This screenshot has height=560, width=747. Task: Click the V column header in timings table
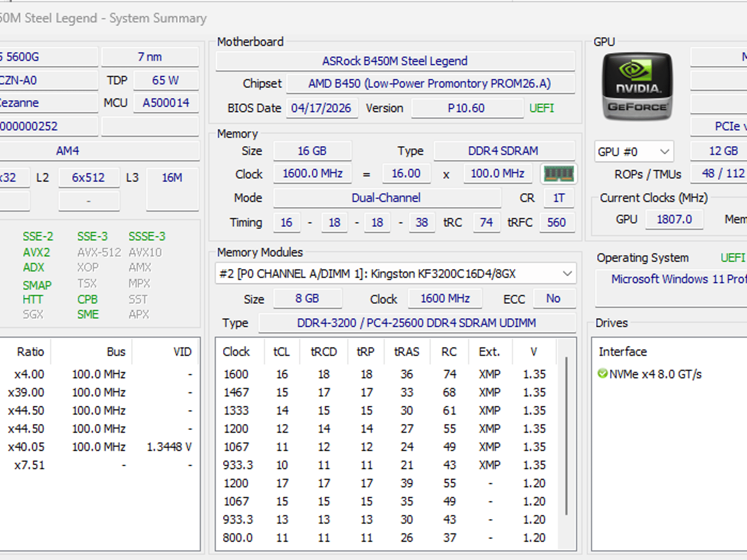[x=534, y=351]
